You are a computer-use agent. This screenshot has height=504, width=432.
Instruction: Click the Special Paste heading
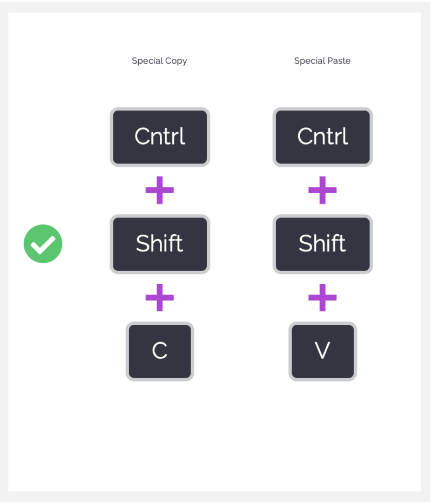(322, 61)
